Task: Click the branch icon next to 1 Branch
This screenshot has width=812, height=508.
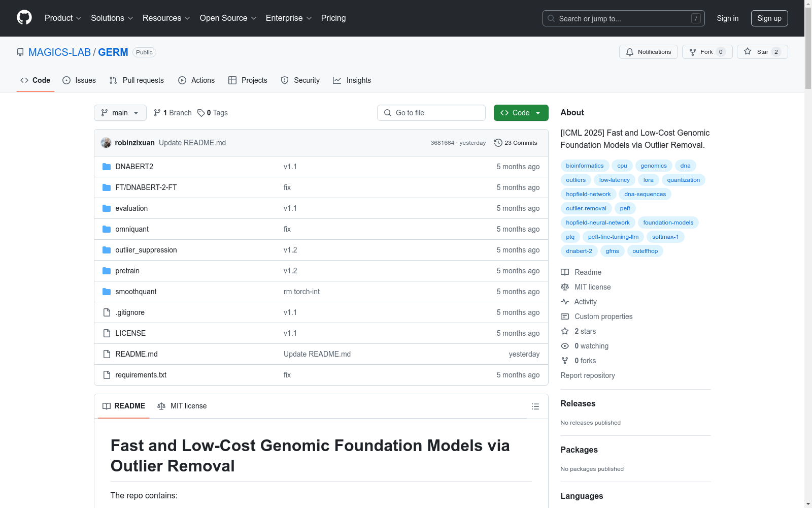Action: click(157, 113)
